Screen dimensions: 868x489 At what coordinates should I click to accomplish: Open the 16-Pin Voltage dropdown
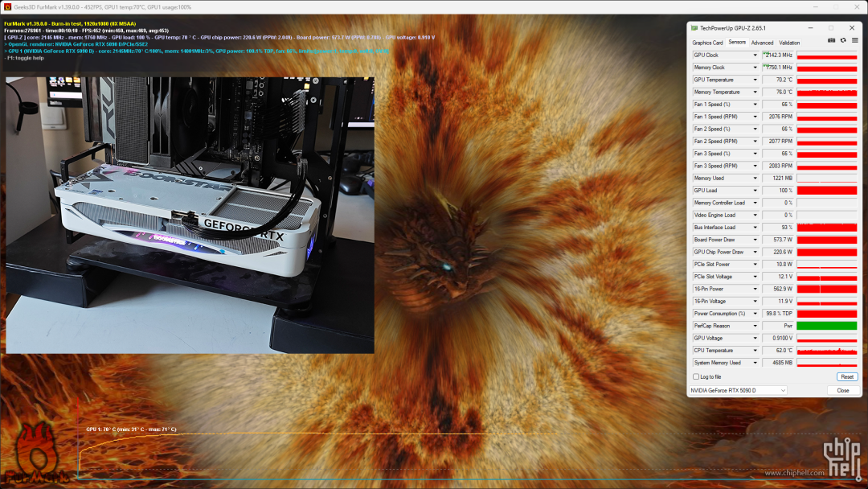755,302
